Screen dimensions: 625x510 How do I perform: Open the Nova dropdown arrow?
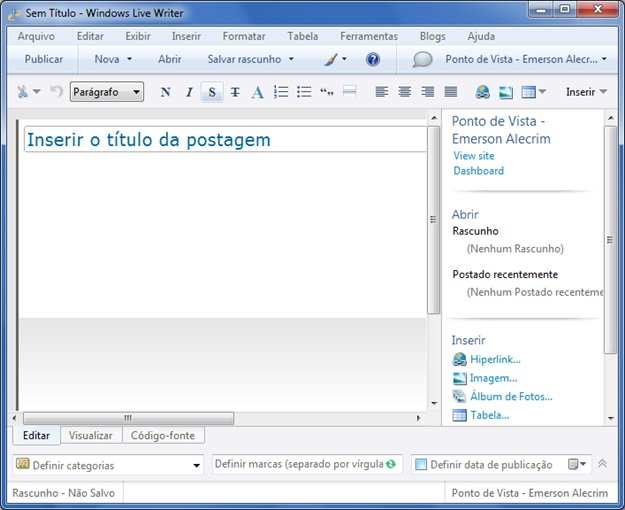[130, 59]
